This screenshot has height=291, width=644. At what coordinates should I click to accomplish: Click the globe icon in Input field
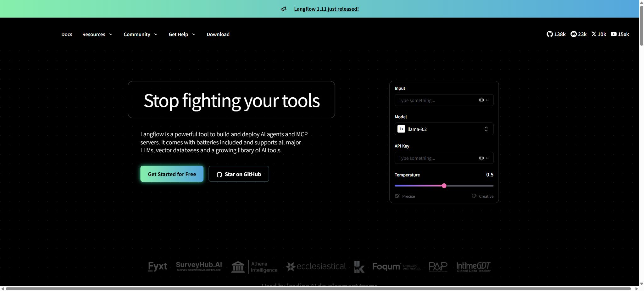click(481, 100)
